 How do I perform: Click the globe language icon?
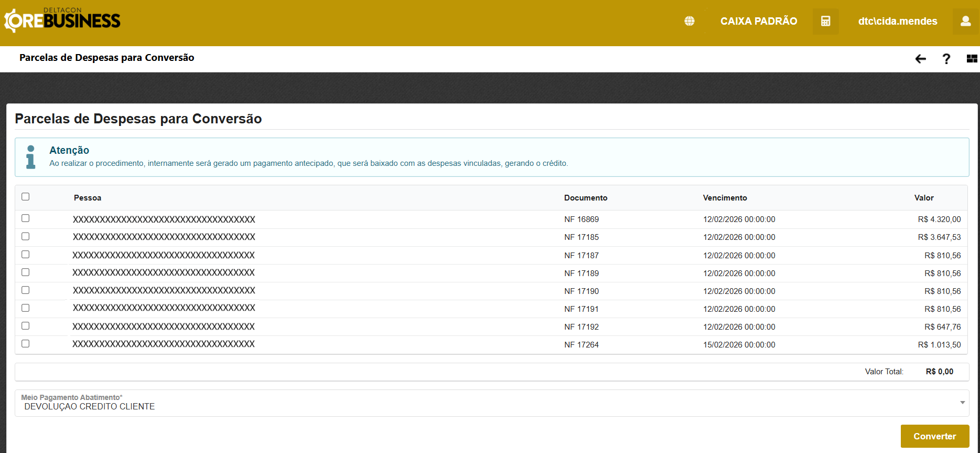tap(690, 21)
